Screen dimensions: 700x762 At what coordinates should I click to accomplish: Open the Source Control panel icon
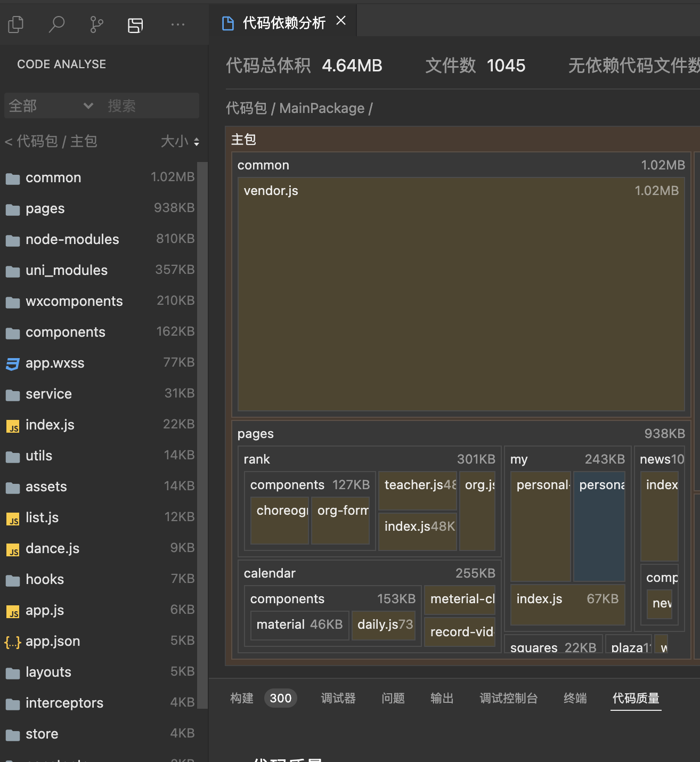(x=96, y=24)
